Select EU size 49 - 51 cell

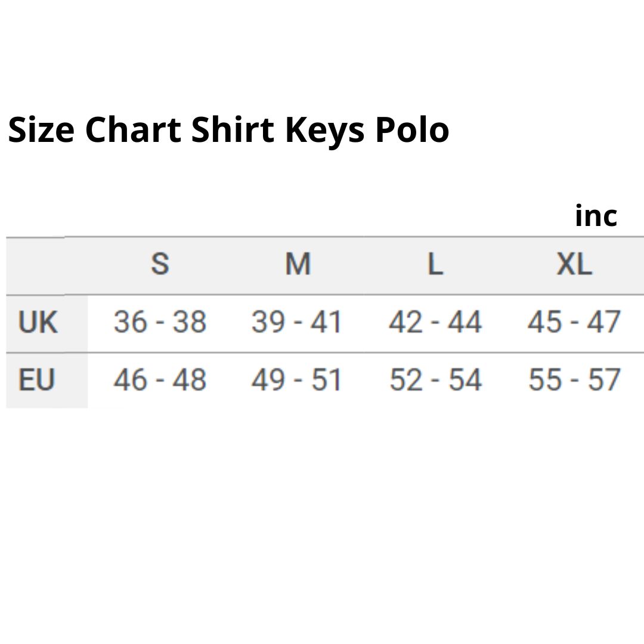click(296, 379)
